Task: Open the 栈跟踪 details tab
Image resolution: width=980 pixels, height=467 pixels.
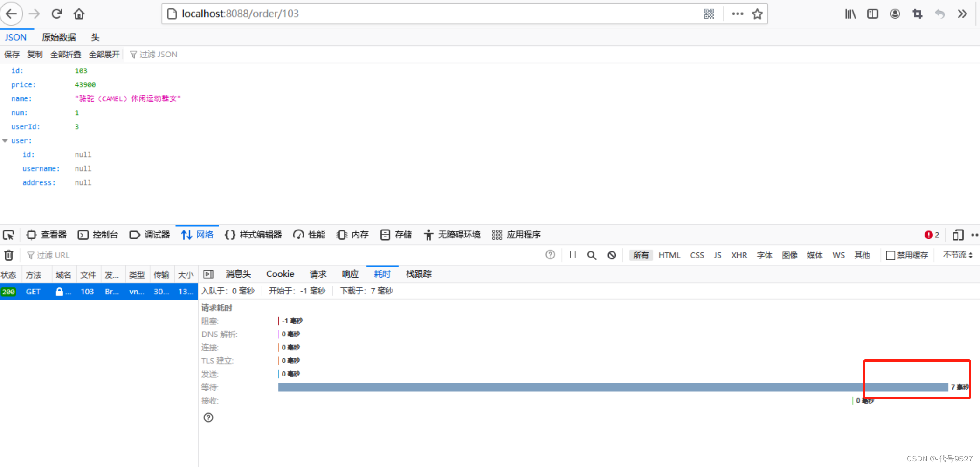Action: (x=419, y=274)
